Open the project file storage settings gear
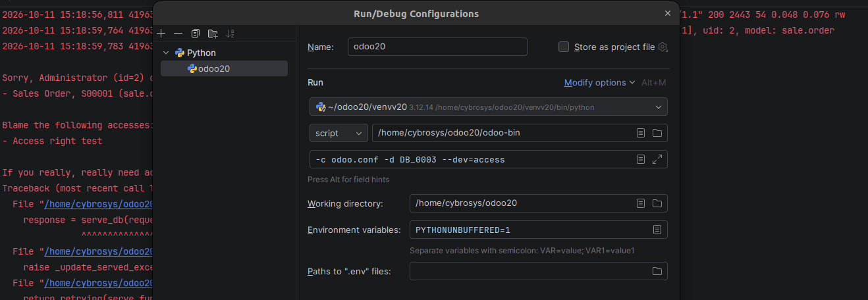Image resolution: width=868 pixels, height=300 pixels. coord(663,47)
